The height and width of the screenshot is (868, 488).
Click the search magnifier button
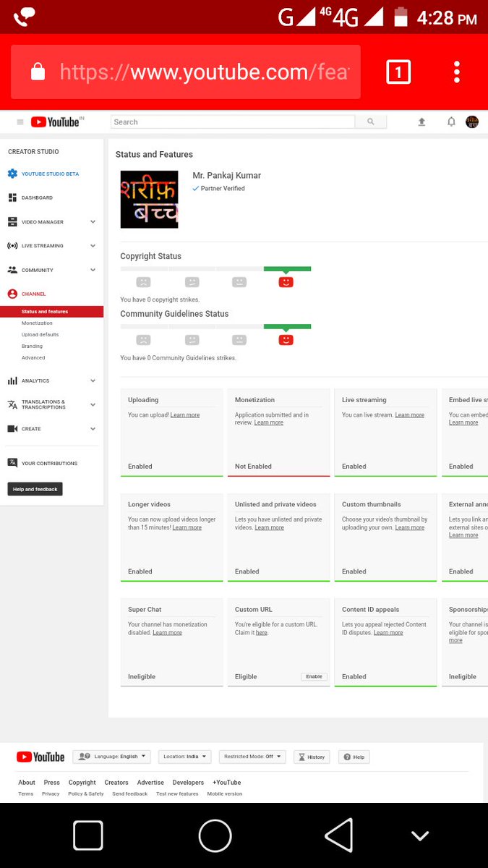(371, 122)
